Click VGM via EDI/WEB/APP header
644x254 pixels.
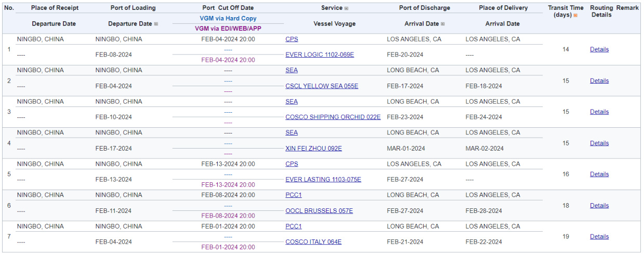[x=228, y=29]
